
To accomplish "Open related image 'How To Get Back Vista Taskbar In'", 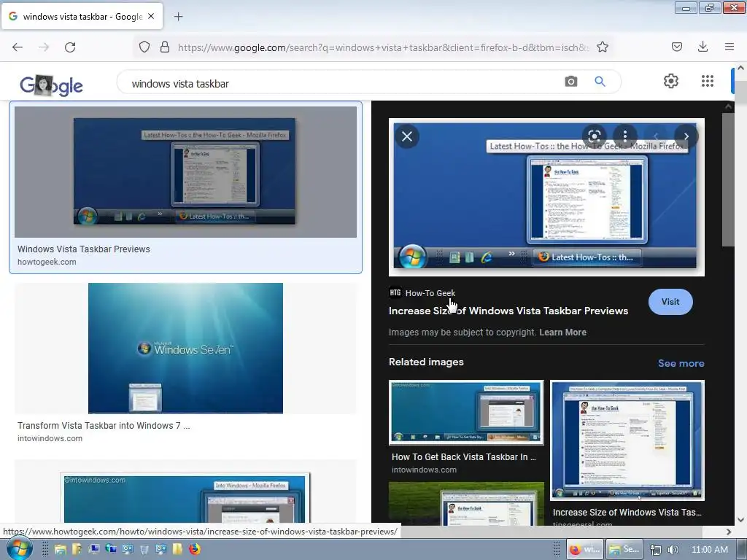I will coord(466,413).
